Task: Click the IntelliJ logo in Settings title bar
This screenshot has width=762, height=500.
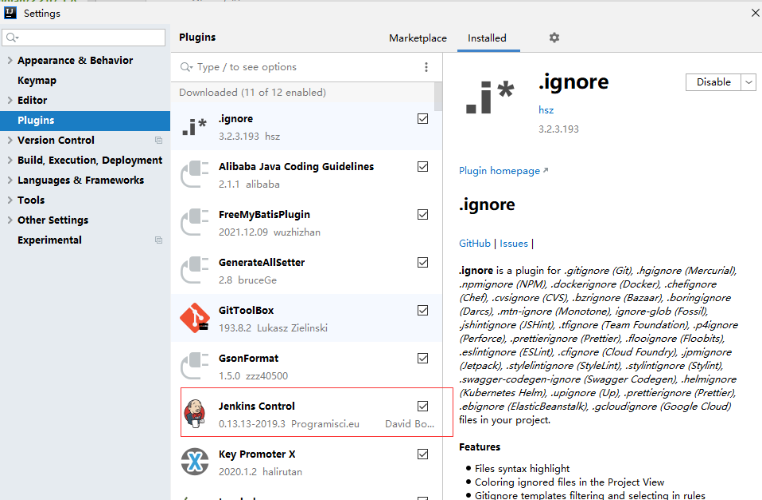Action: pos(10,13)
